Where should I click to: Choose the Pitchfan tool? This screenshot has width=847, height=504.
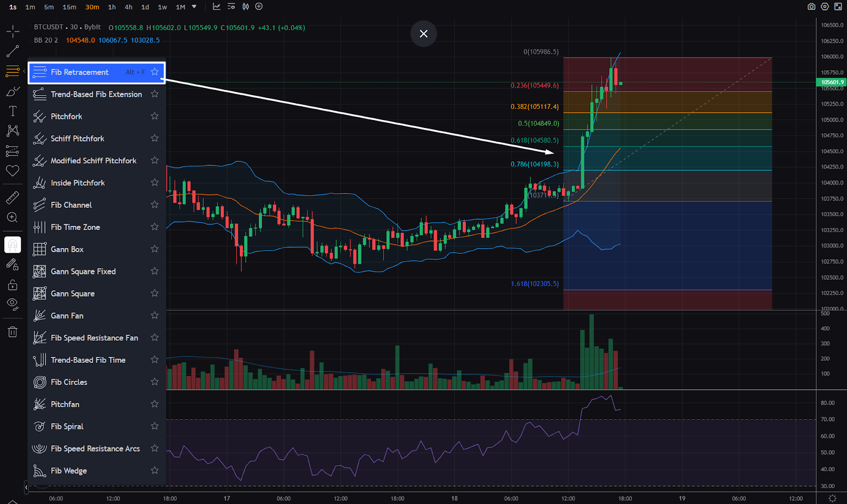(x=97, y=405)
